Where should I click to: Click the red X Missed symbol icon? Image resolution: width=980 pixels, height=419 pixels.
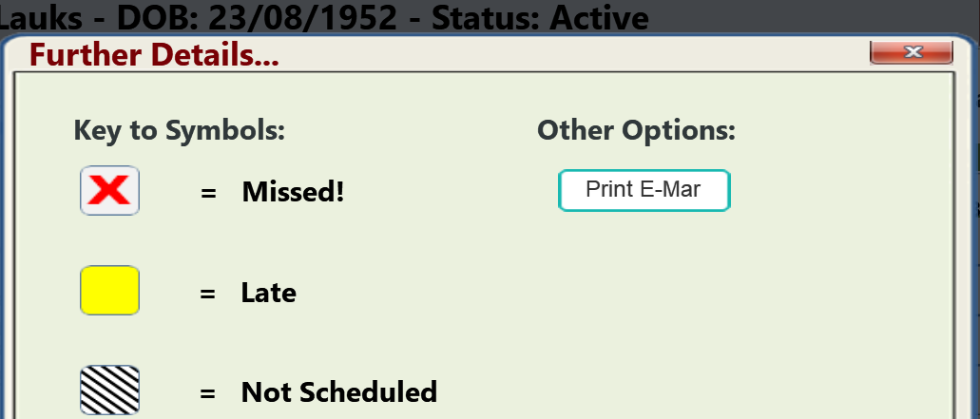tap(109, 190)
